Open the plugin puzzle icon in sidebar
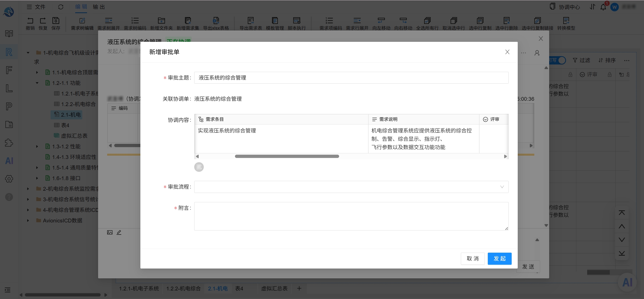 pos(9,143)
